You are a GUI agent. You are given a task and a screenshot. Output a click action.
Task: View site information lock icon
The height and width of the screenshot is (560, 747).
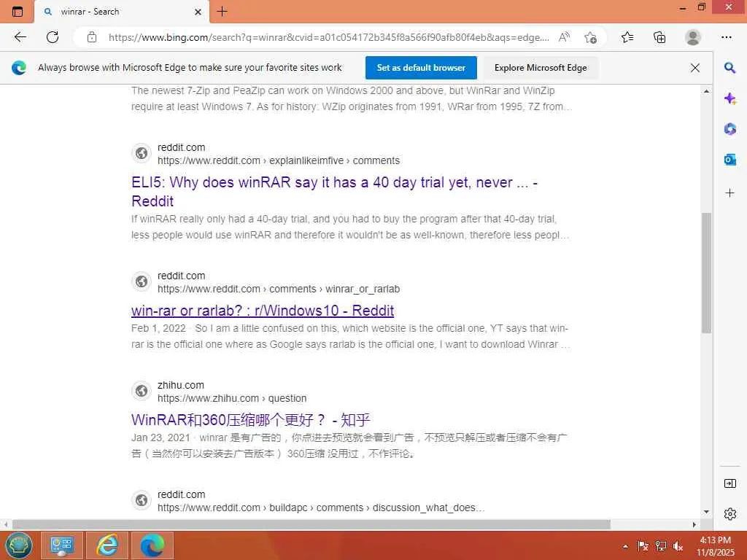pyautogui.click(x=92, y=37)
